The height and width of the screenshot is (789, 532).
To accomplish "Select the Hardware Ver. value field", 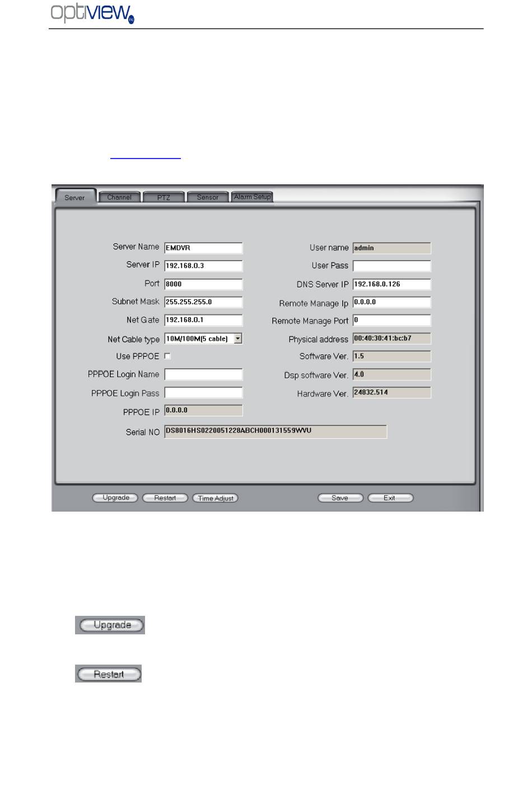I will click(392, 392).
